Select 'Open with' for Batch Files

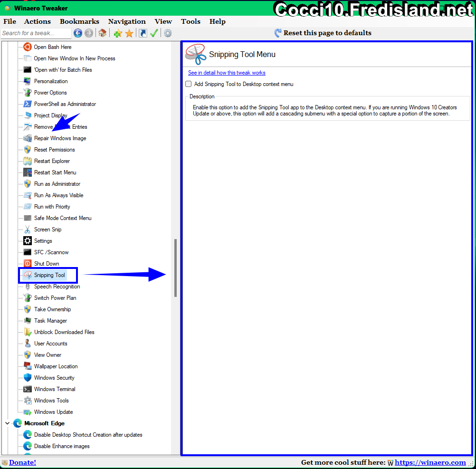[x=63, y=70]
